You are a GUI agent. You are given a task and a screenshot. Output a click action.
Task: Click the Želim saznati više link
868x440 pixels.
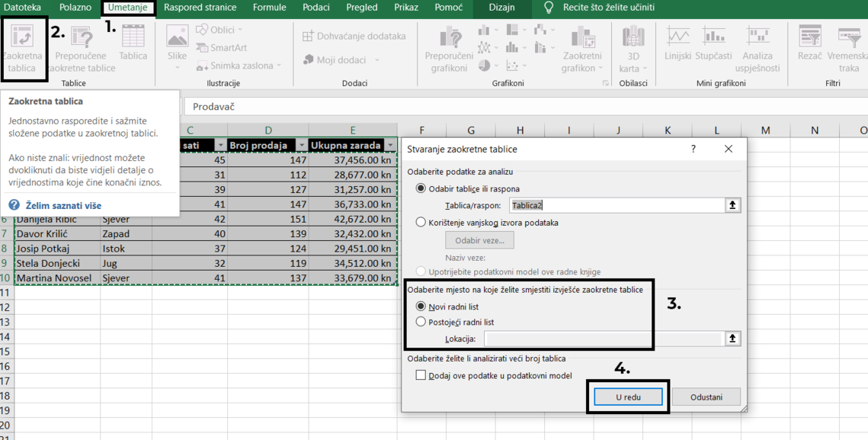(62, 205)
